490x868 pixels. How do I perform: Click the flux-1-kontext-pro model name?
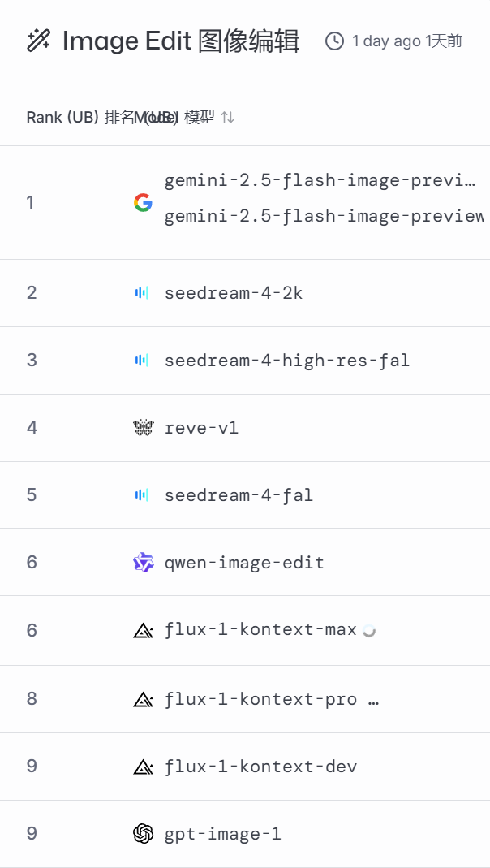coord(260,698)
